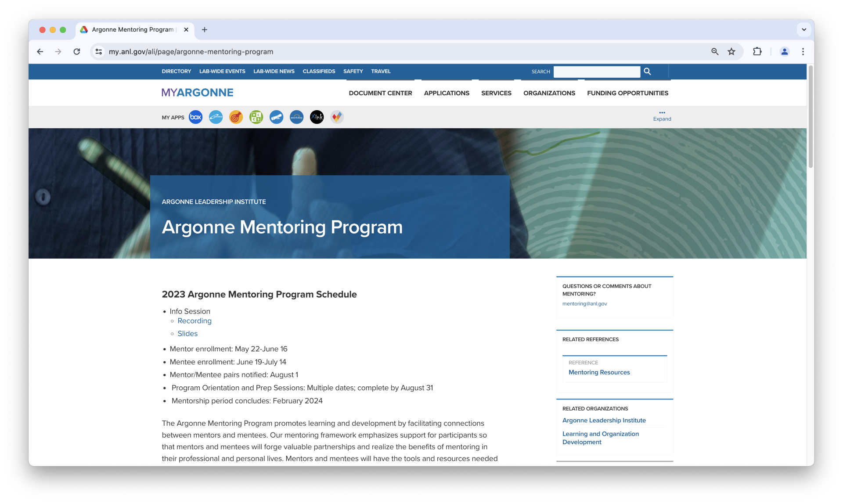The image size is (843, 504).
Task: Open the orange target app icon
Action: coord(236,117)
